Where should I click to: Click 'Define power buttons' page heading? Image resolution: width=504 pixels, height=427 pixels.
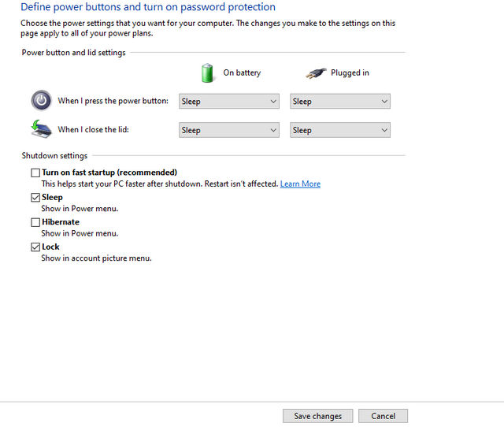pos(148,7)
